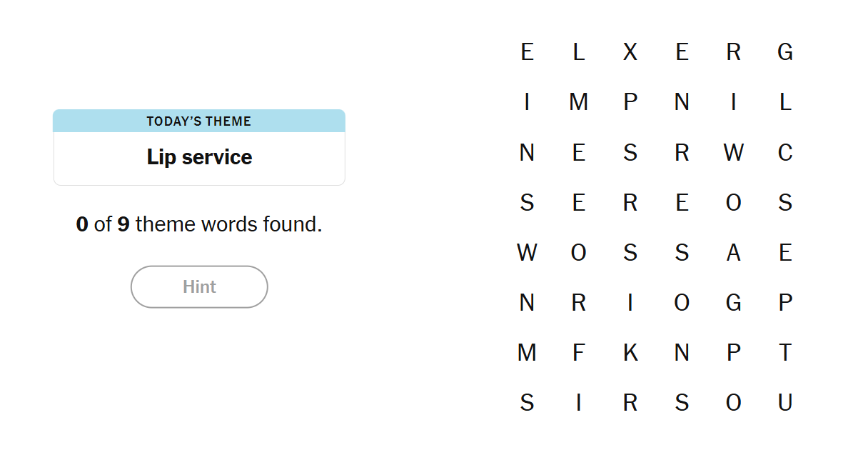This screenshot has width=868, height=460.
Task: Click the Lip service theme card
Action: [199, 148]
